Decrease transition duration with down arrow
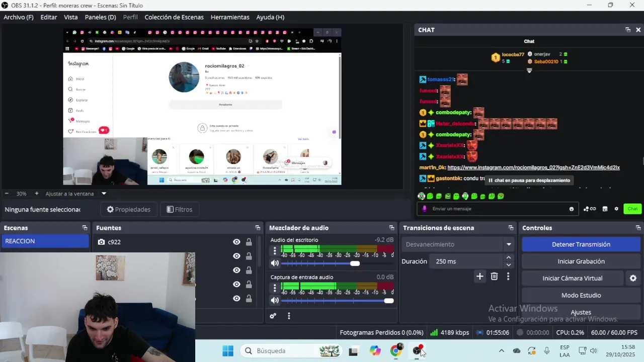 [509, 265]
